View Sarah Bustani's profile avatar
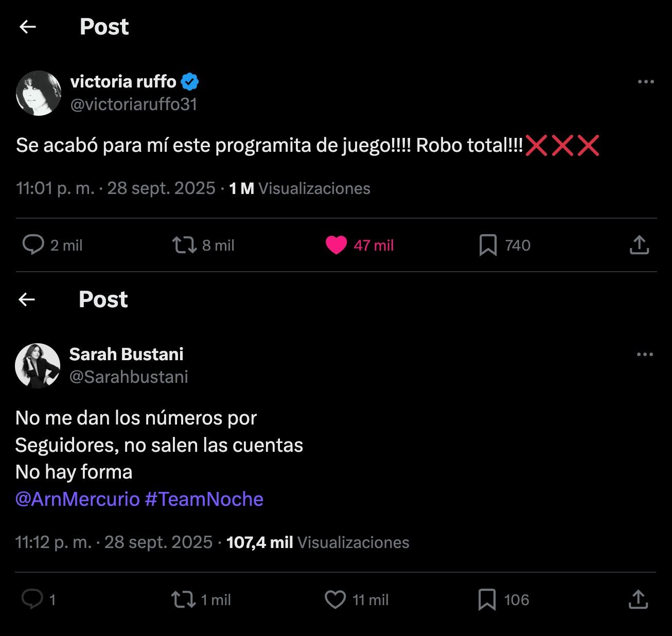This screenshot has height=636, width=672. (x=38, y=366)
